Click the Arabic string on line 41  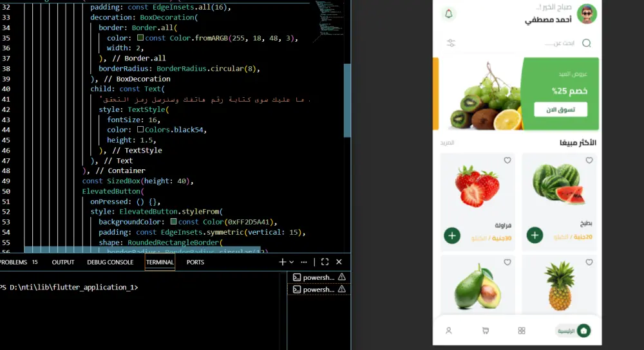click(205, 99)
